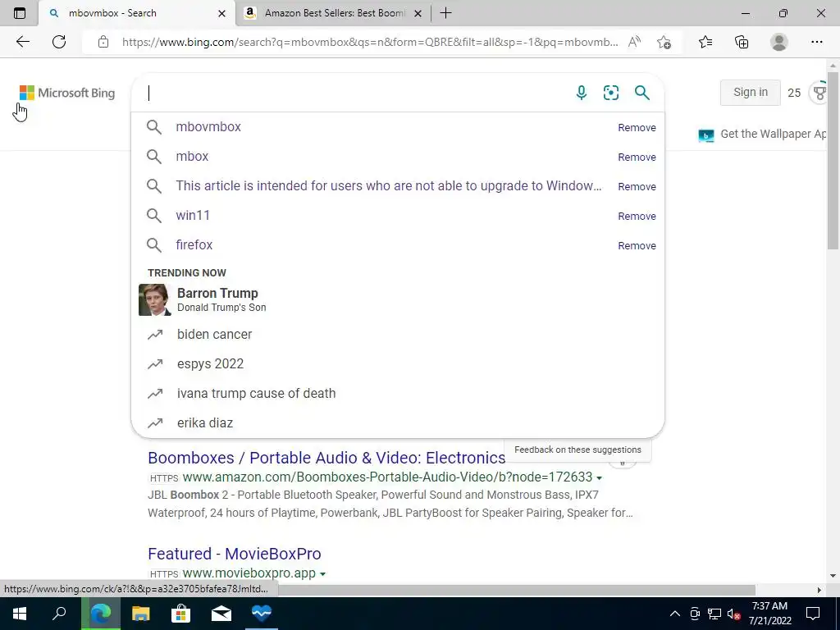
Task: Open Settings and more menu
Action: point(816,42)
